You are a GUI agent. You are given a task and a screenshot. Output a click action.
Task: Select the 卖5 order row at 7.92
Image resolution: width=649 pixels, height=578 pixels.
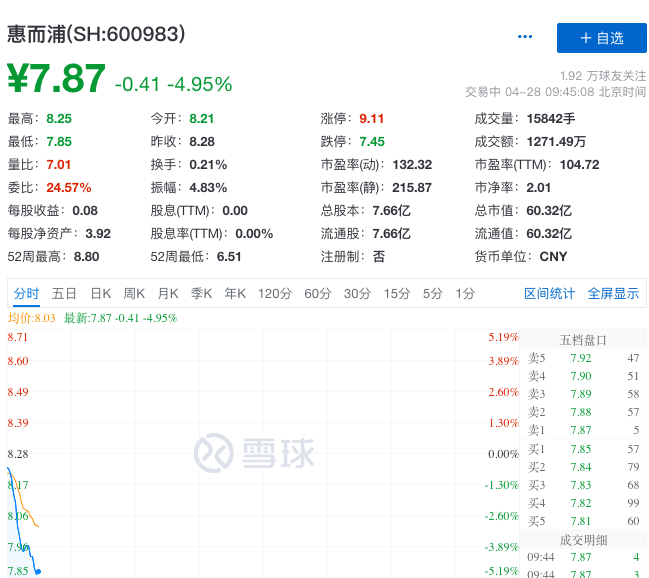[583, 358]
